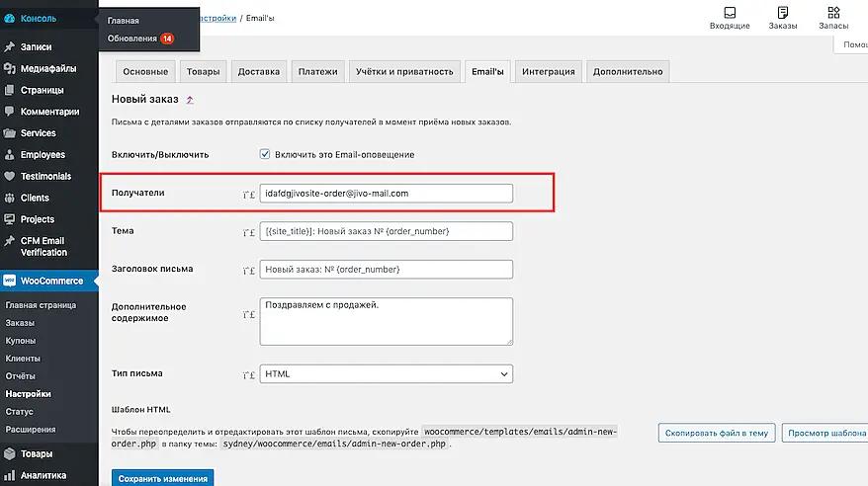
Task: Click the help tip icon beside Заголовок письма
Action: [x=249, y=271]
